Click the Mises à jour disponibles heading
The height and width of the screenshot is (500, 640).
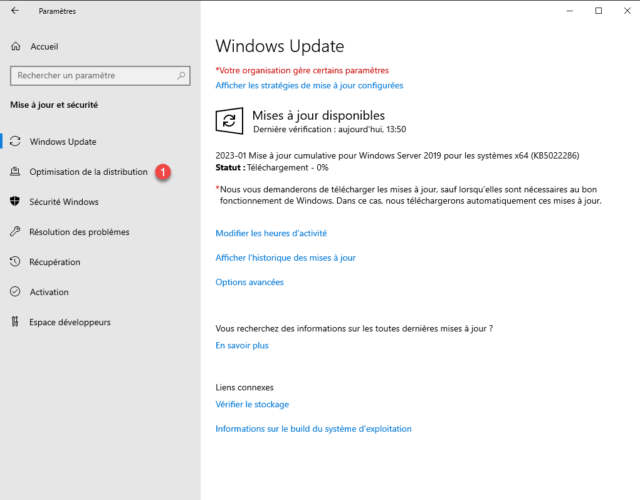(x=318, y=116)
